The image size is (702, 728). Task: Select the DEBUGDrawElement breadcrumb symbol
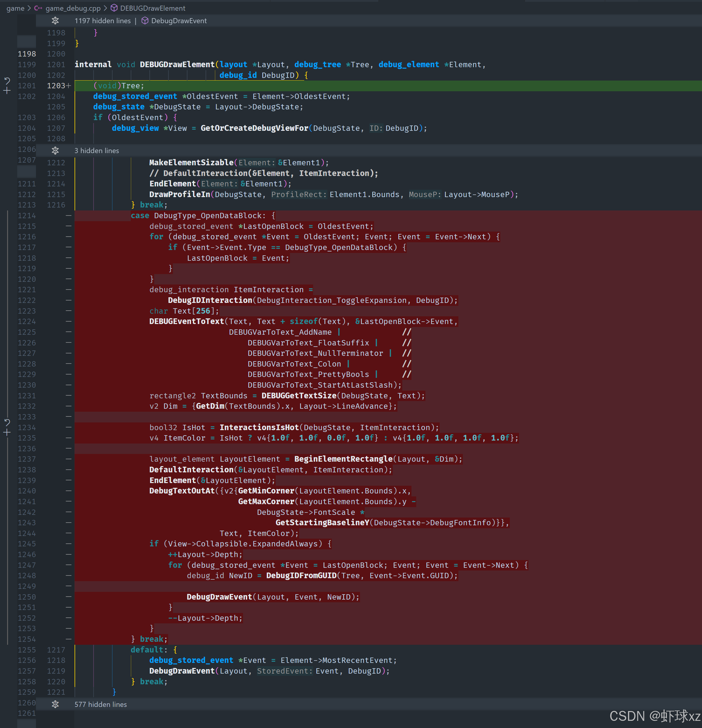[x=153, y=8]
